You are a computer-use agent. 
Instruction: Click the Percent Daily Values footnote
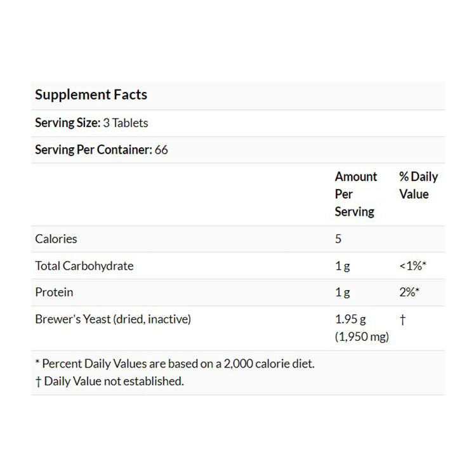click(x=175, y=364)
